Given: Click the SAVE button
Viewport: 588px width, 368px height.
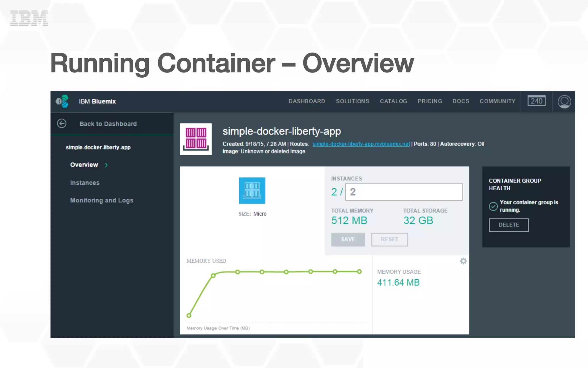Looking at the screenshot, I should pos(348,239).
